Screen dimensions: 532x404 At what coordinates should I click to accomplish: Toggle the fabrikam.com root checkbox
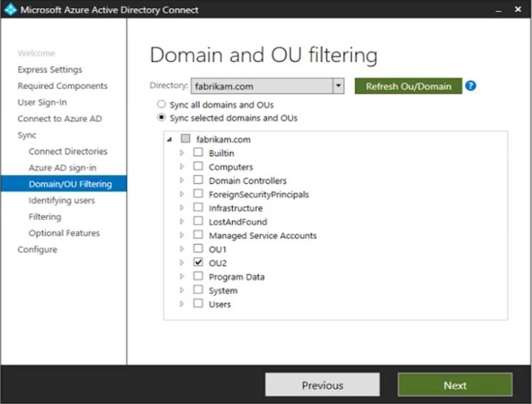(x=185, y=138)
